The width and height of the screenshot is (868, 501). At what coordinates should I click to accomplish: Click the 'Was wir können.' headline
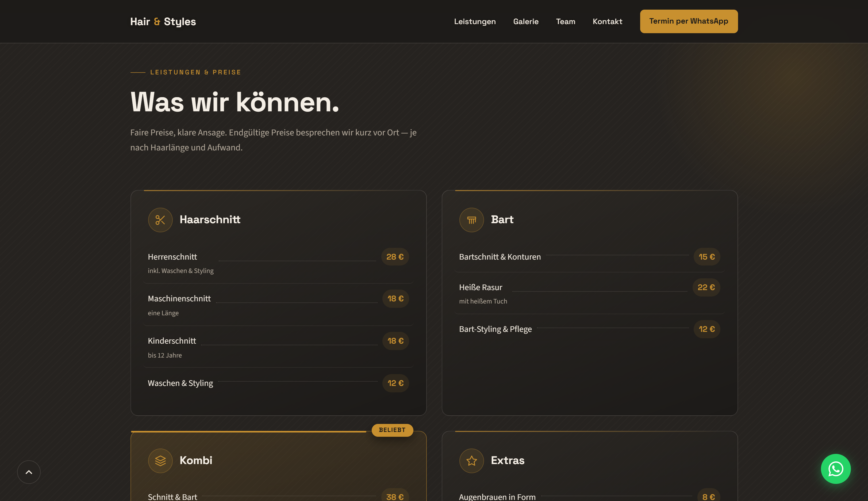click(235, 102)
